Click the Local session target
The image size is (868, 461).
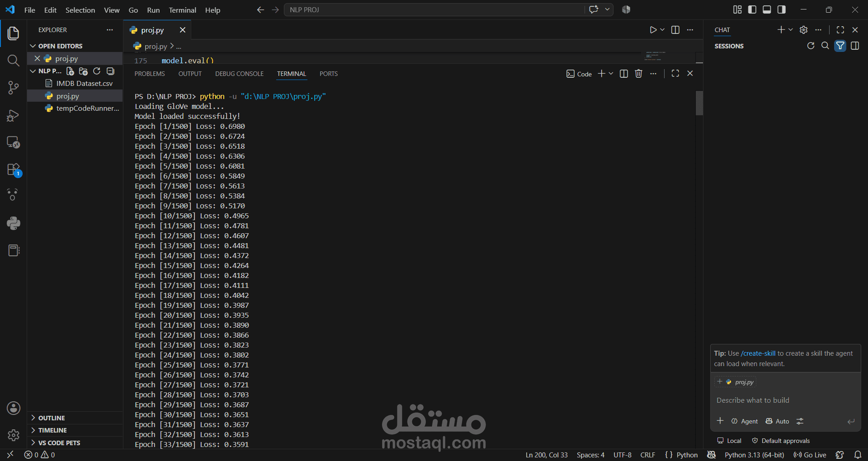point(729,441)
